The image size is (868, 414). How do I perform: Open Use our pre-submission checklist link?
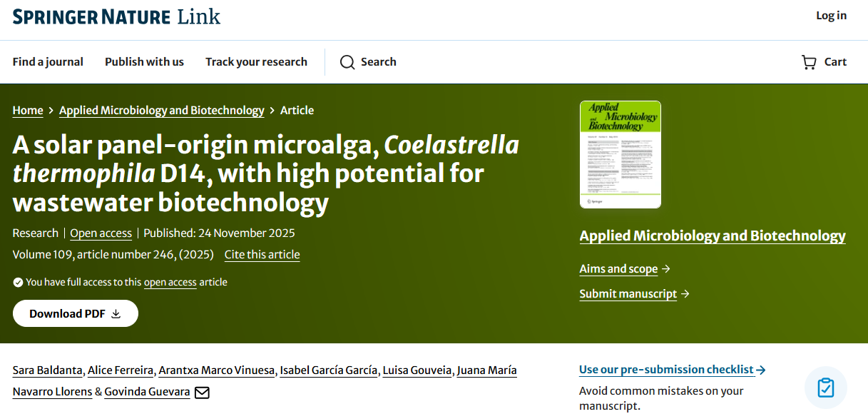point(666,370)
